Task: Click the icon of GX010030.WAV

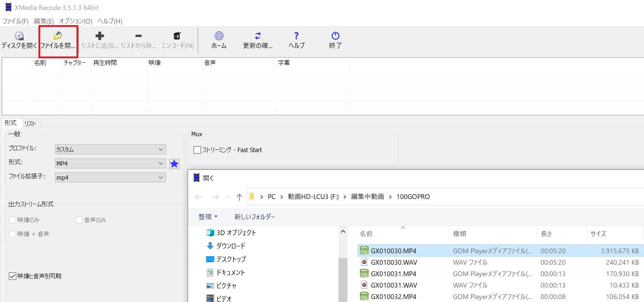Action: coord(364,262)
